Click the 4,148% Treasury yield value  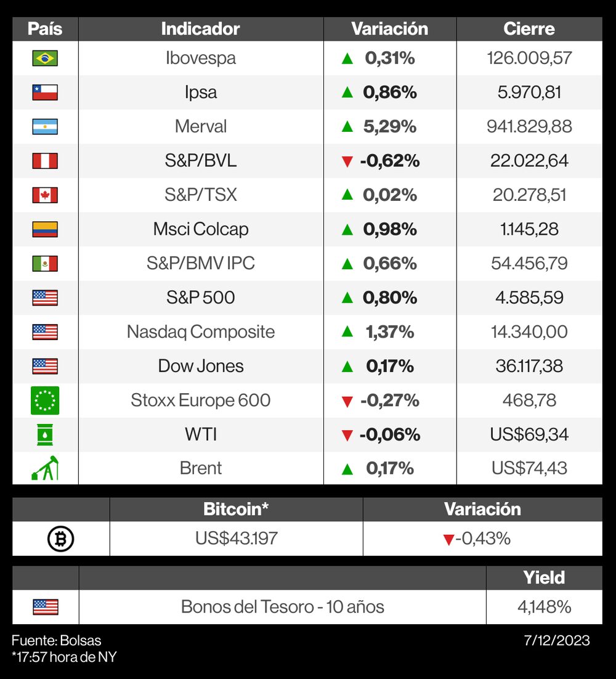(x=544, y=607)
